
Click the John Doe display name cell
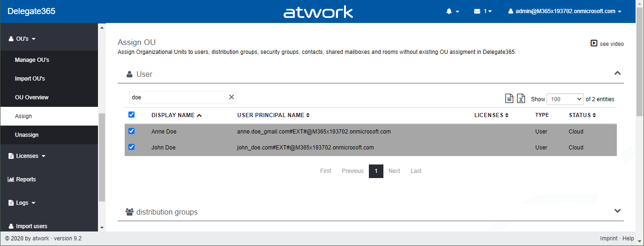click(x=163, y=148)
